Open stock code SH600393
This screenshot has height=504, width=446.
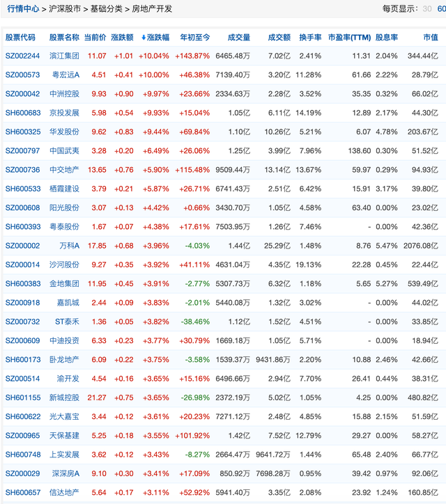tap(23, 227)
